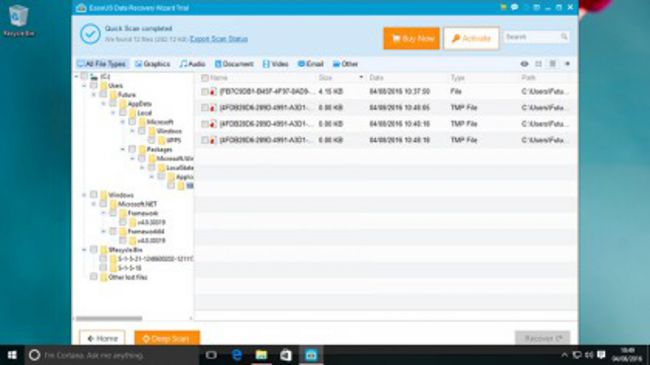
Task: Click the Quick Scan completed checkmark icon
Action: click(x=90, y=34)
